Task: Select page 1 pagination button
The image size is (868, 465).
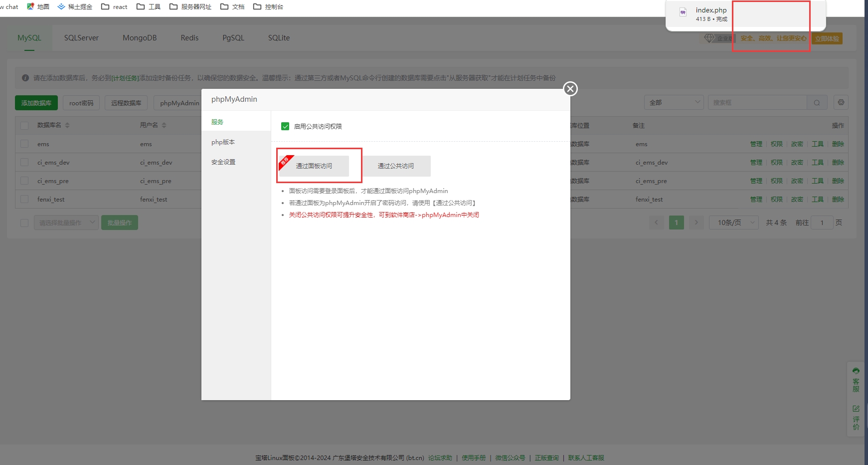Action: 676,223
